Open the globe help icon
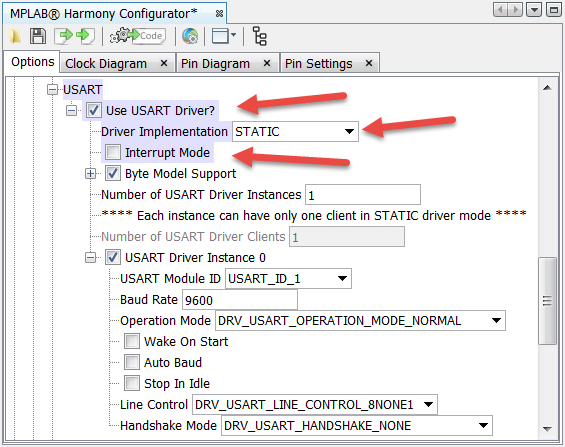 pos(190,36)
